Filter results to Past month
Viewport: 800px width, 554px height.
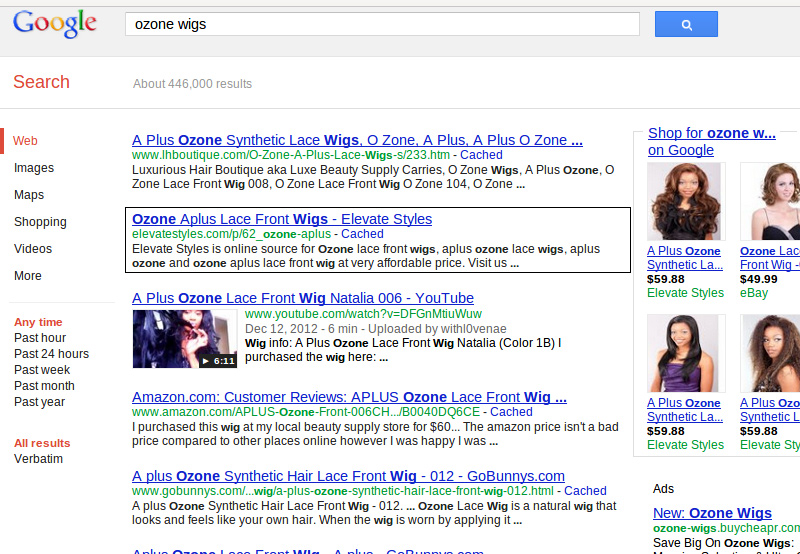click(x=44, y=386)
